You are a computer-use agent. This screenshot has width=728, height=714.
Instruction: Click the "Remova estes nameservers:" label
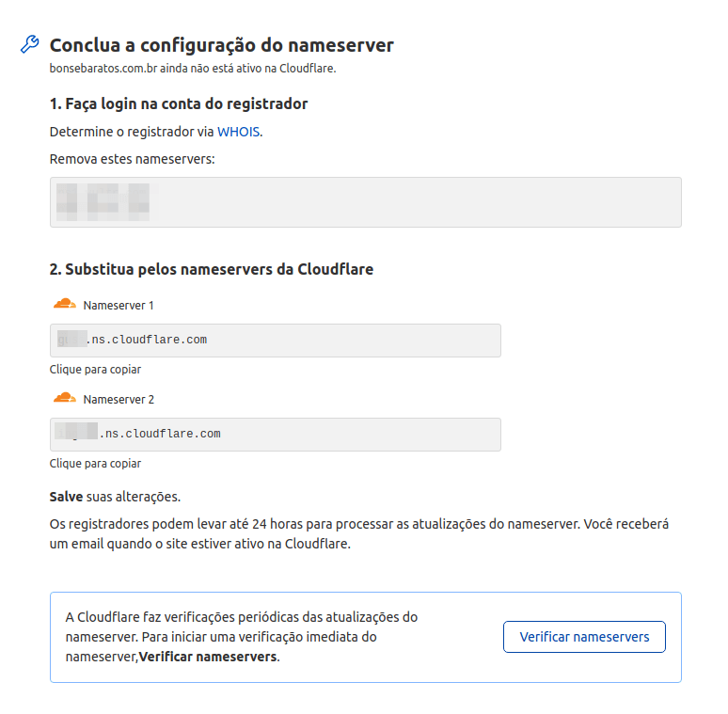click(132, 159)
